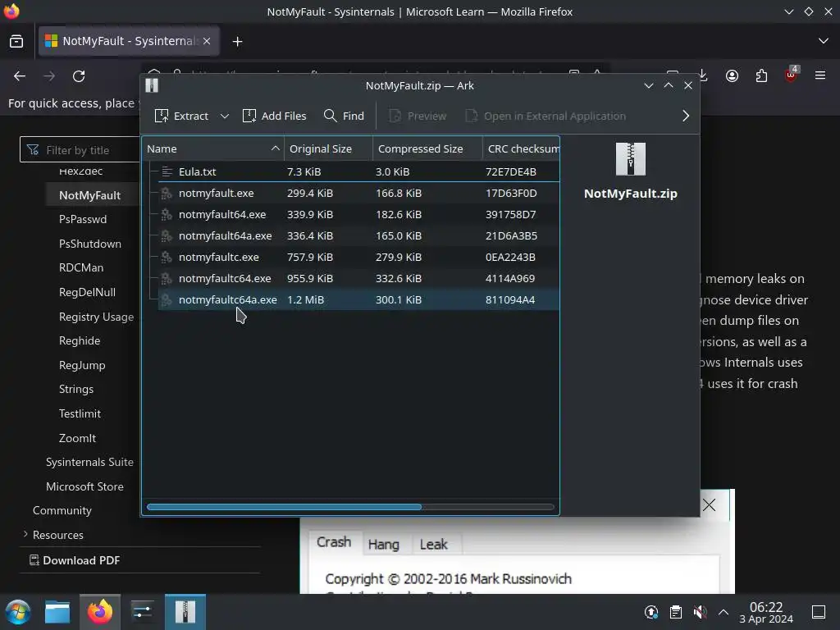Show hidden system tray icons
This screenshot has width=840, height=630.
724,612
